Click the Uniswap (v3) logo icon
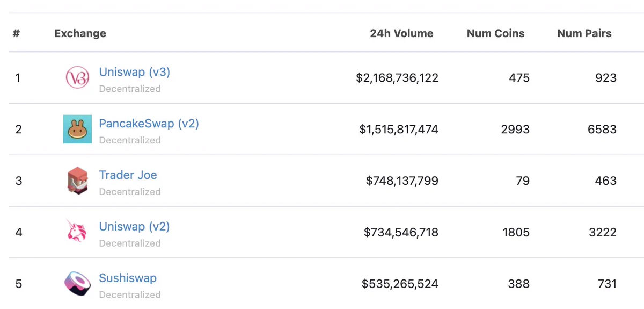 pos(77,78)
